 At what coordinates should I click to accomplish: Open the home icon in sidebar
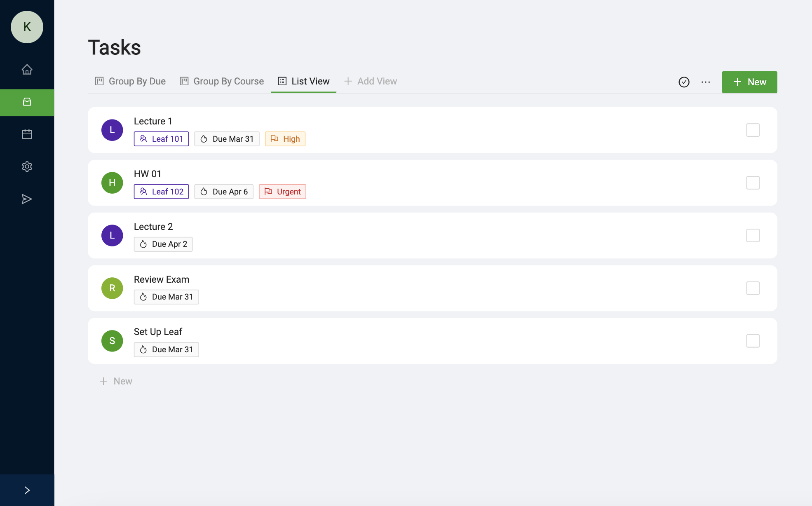27,69
